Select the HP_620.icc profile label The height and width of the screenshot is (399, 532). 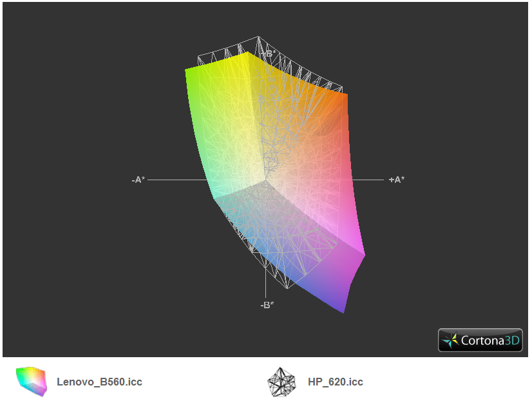pyautogui.click(x=336, y=382)
